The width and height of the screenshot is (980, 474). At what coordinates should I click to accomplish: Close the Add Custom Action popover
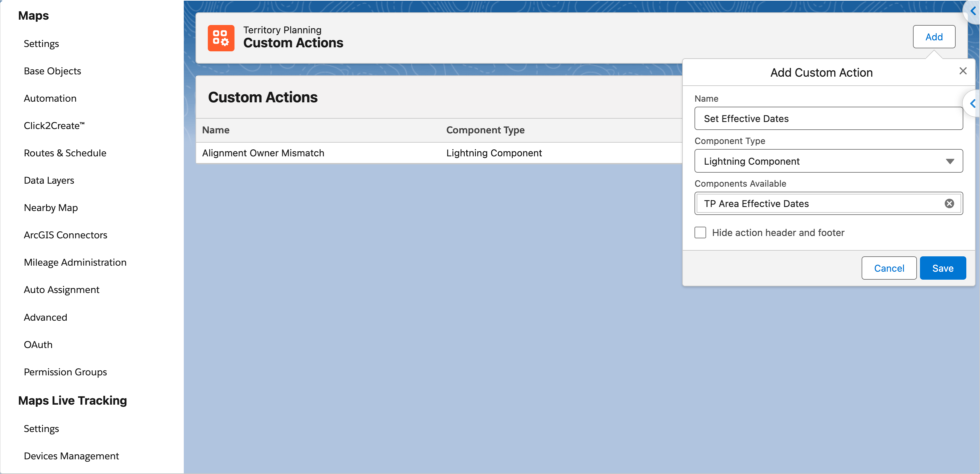coord(963,71)
